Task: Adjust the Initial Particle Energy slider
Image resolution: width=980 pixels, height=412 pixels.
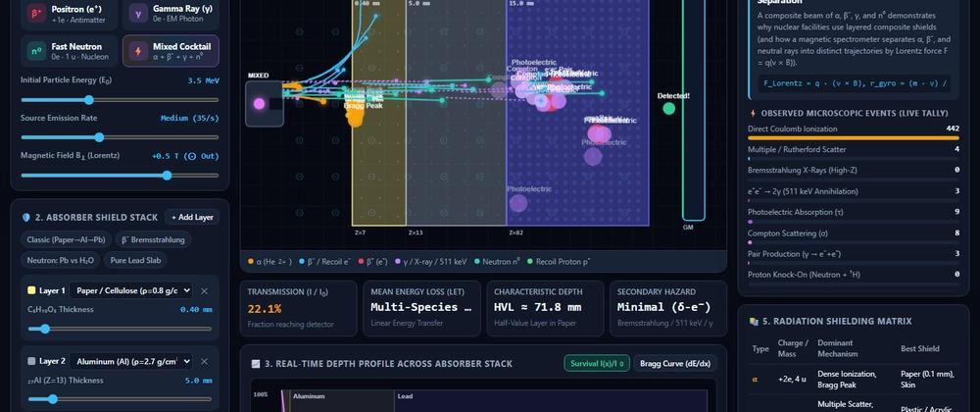Action: 120,100
